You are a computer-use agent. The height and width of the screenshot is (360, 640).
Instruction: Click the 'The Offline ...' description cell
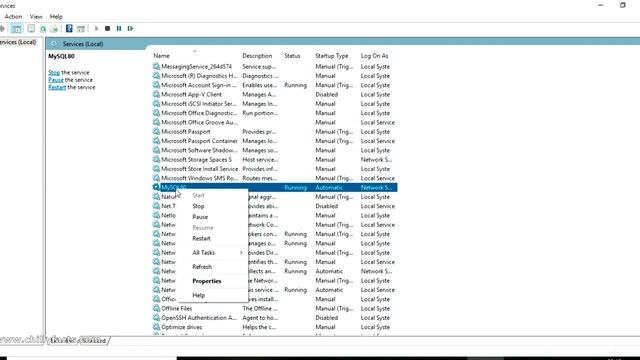point(260,308)
